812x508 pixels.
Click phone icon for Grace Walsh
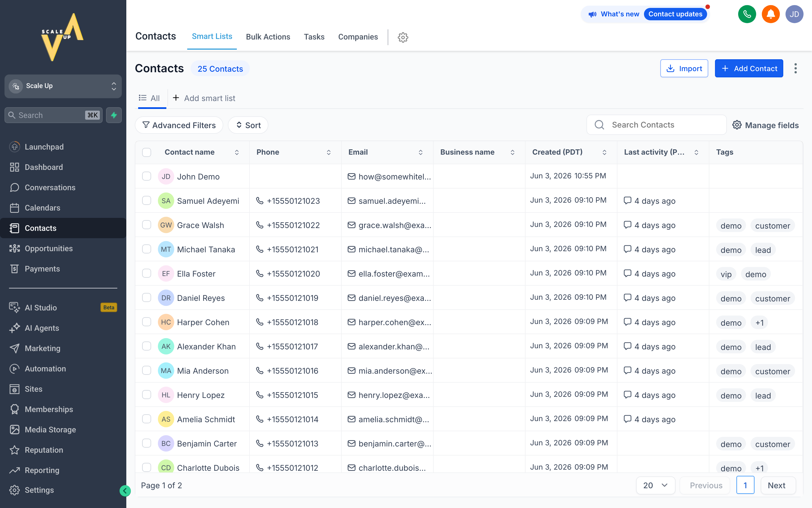(x=259, y=225)
